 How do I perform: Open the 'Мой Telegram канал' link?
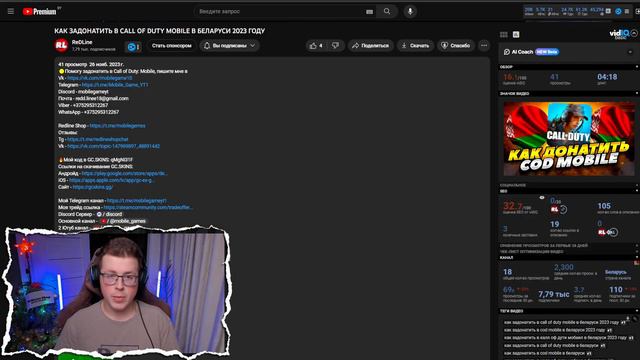pyautogui.click(x=136, y=200)
